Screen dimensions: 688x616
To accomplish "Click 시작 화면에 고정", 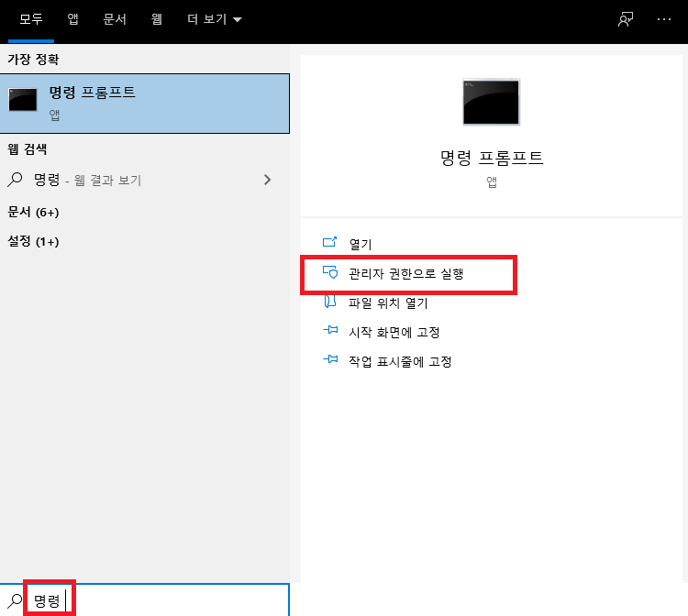I will pyautogui.click(x=394, y=333).
